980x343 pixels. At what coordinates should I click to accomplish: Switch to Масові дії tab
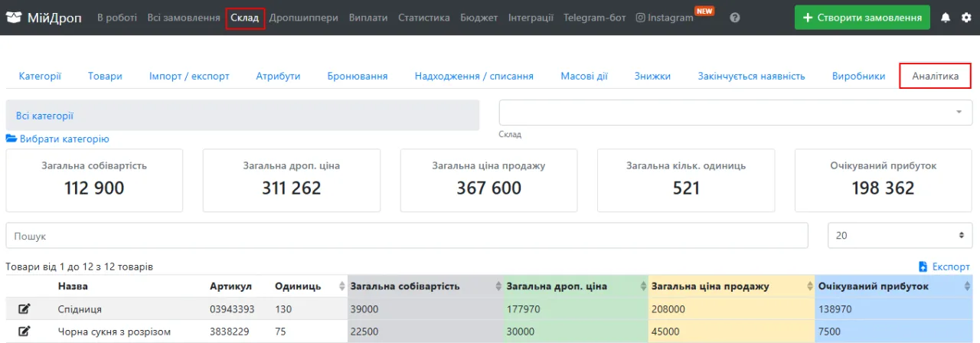[584, 76]
